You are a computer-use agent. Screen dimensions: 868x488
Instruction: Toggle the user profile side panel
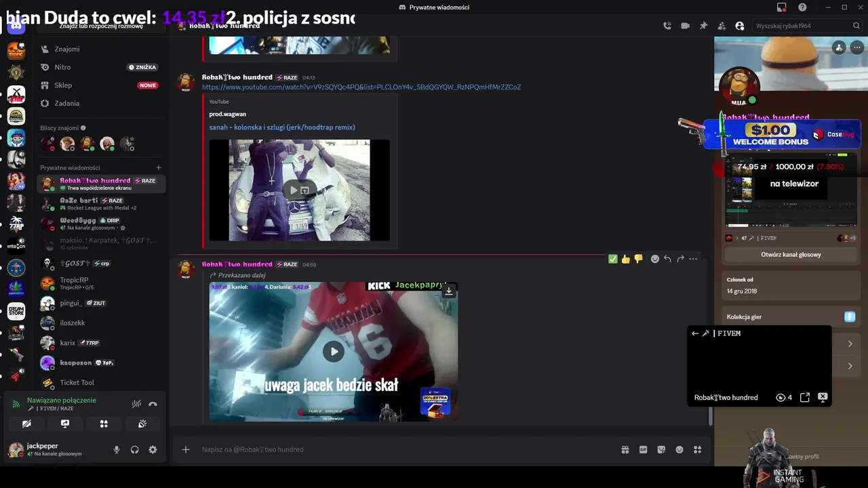tap(740, 26)
